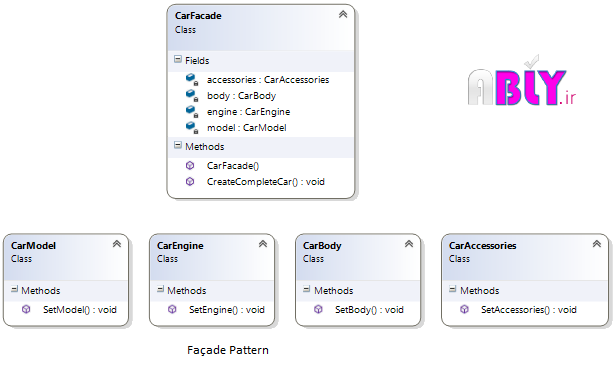The width and height of the screenshot is (616, 368).
Task: Click the SetBody method icon
Action: (x=318, y=309)
